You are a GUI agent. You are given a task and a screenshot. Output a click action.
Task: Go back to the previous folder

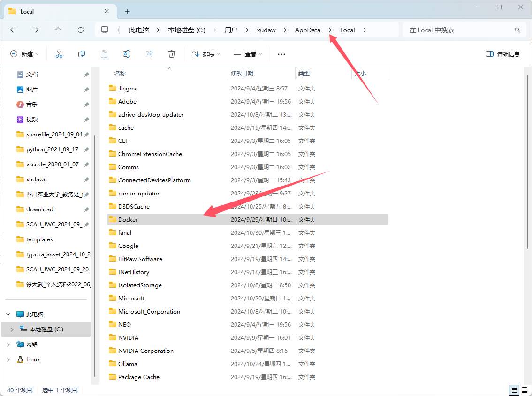click(x=13, y=30)
